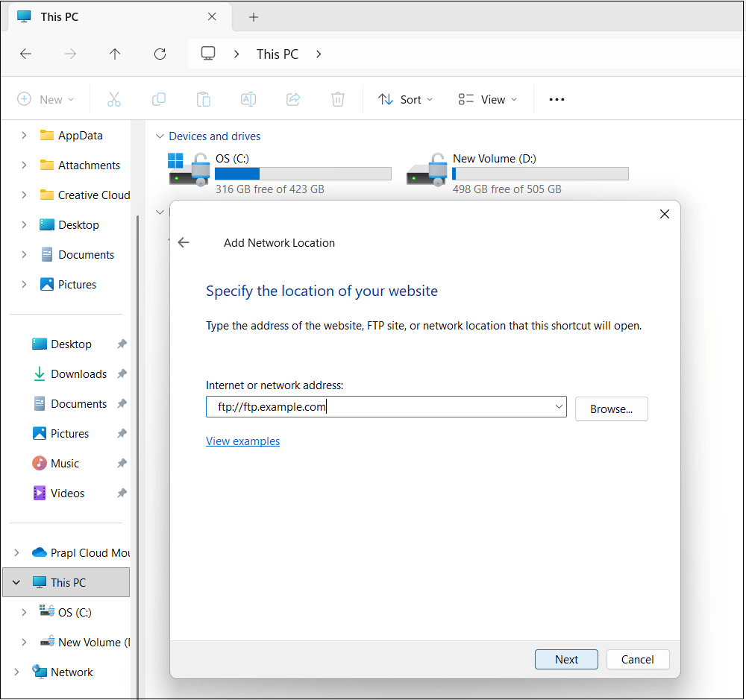The height and width of the screenshot is (700, 746).
Task: Open pinned Music in sidebar
Action: 65,464
